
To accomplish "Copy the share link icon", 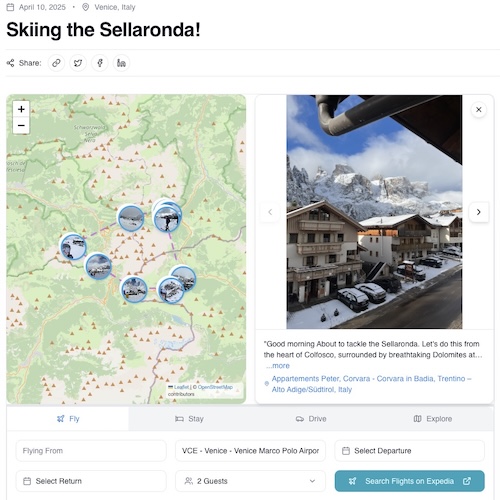I will pos(56,63).
